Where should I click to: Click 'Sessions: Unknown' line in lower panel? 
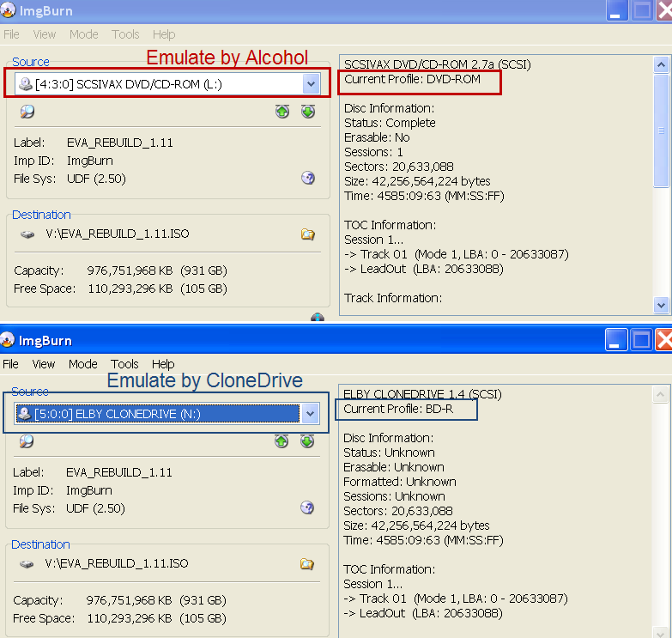(394, 496)
